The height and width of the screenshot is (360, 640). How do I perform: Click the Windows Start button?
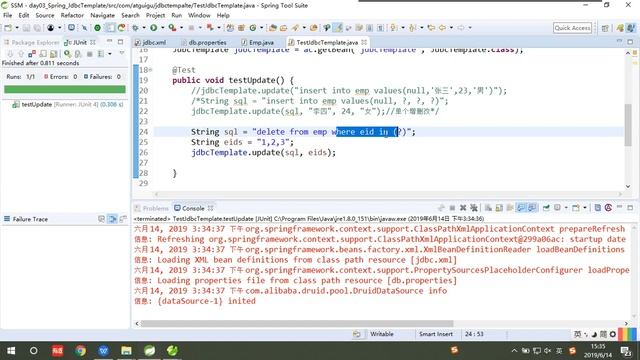click(11, 351)
